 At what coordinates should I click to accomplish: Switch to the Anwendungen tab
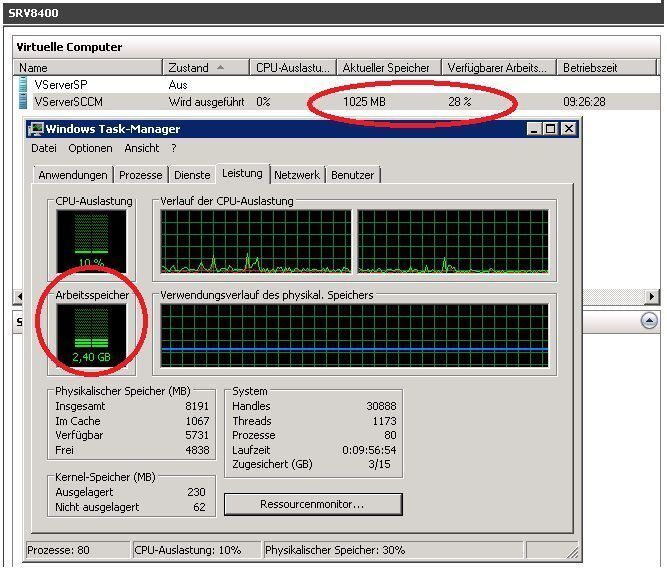click(73, 175)
